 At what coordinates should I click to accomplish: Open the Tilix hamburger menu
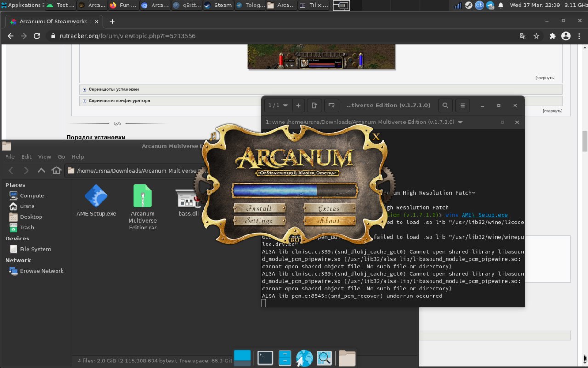coord(463,106)
